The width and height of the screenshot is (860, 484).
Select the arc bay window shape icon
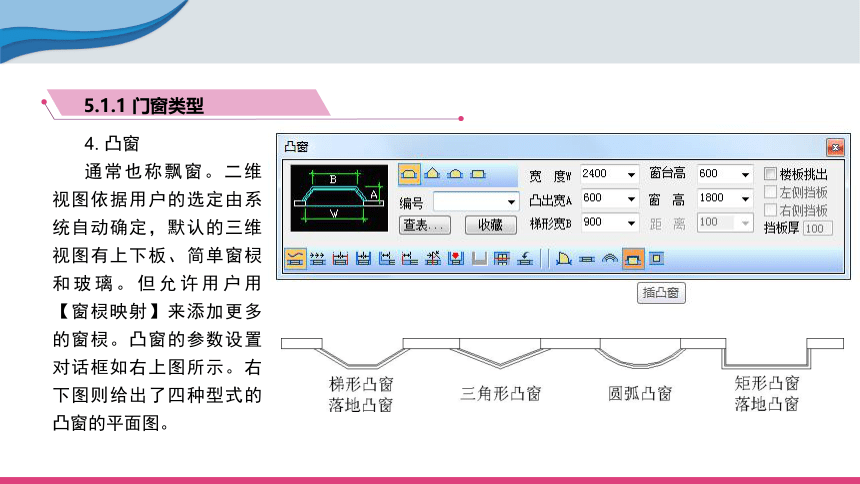pos(455,174)
